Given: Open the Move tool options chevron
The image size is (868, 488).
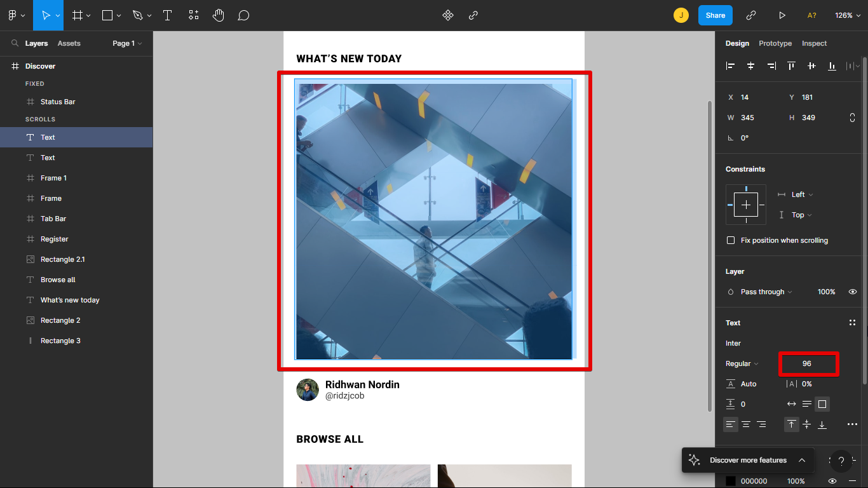Looking at the screenshot, I should tap(58, 15).
